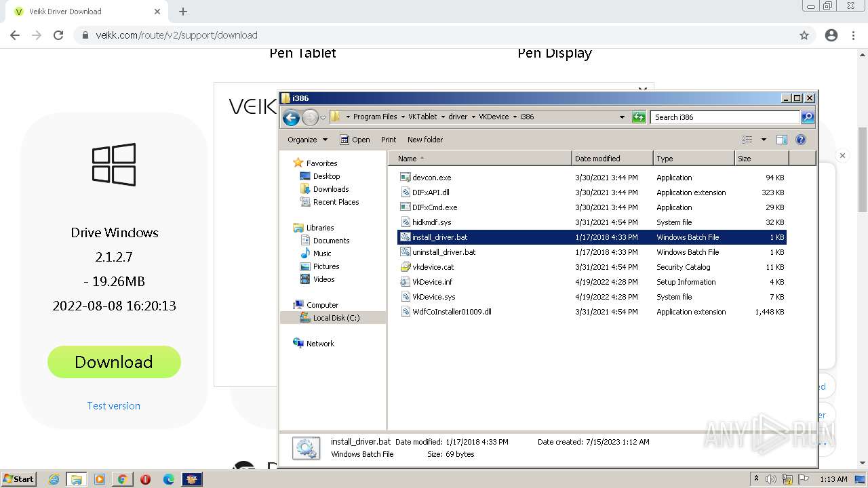This screenshot has width=868, height=488.
Task: Sort files by Date modified column
Action: (612, 159)
